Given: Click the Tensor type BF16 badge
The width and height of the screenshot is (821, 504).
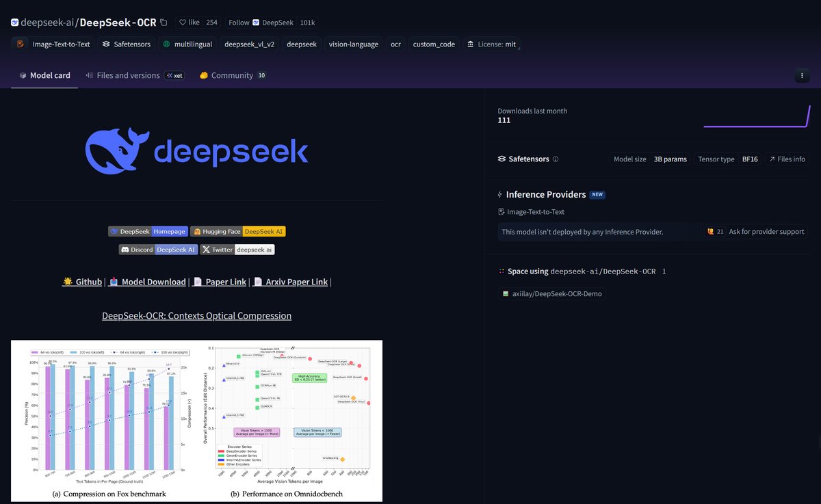Looking at the screenshot, I should [728, 159].
